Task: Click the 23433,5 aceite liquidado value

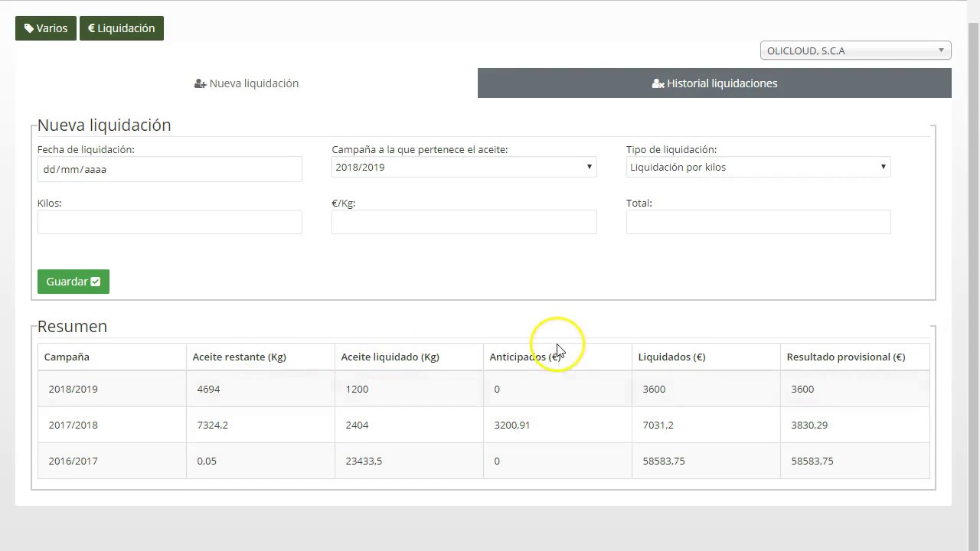Action: click(364, 461)
